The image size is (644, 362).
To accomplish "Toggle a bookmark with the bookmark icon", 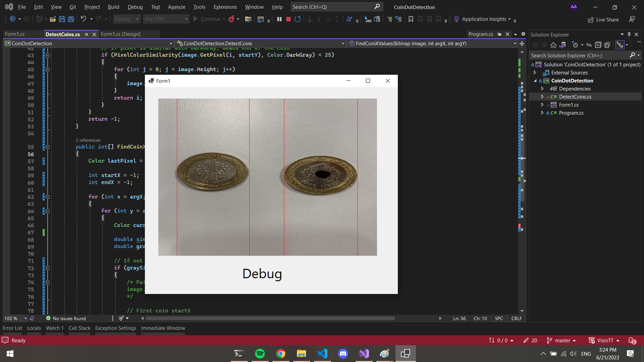I will tap(411, 19).
